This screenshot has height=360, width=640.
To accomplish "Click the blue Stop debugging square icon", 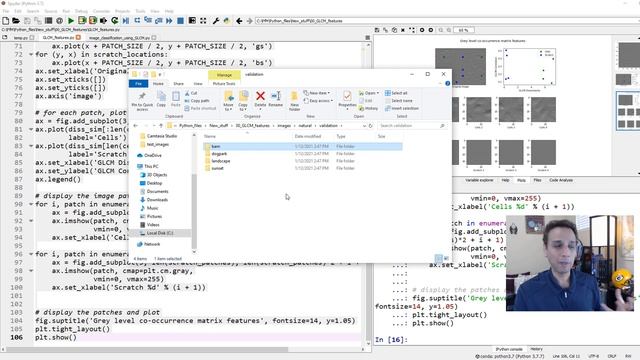I will coord(180,20).
